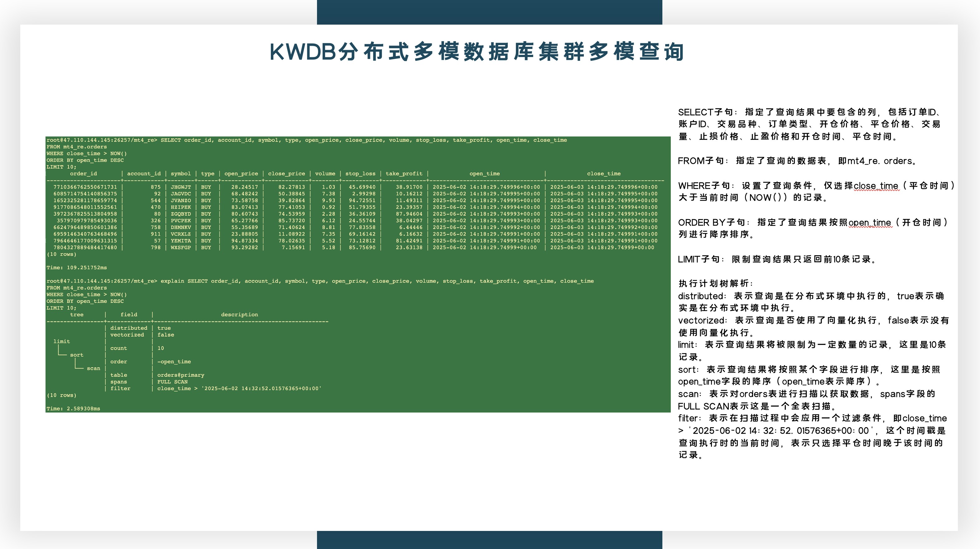Click the 'stop_loss' column header
The width and height of the screenshot is (980, 549).
(x=360, y=174)
